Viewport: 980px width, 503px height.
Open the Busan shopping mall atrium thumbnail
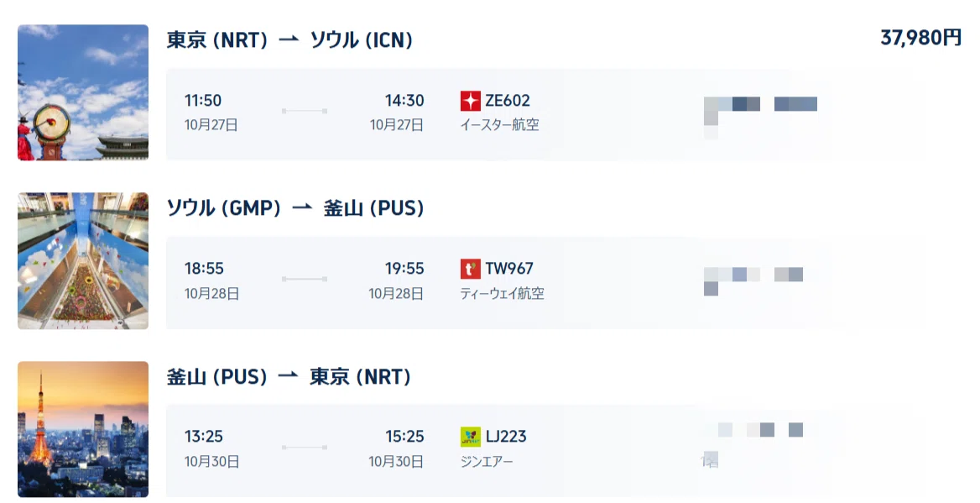point(83,261)
